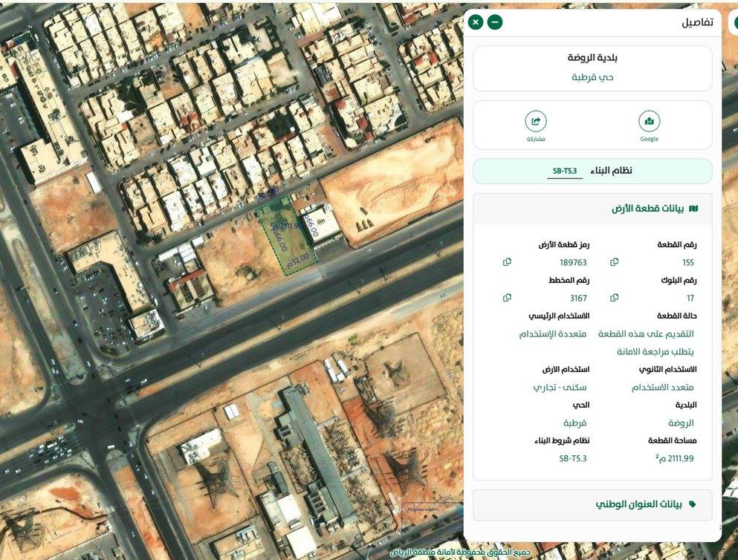This screenshot has width=738, height=560.
Task: Click the بلدية الروضة municipality header
Action: click(592, 58)
